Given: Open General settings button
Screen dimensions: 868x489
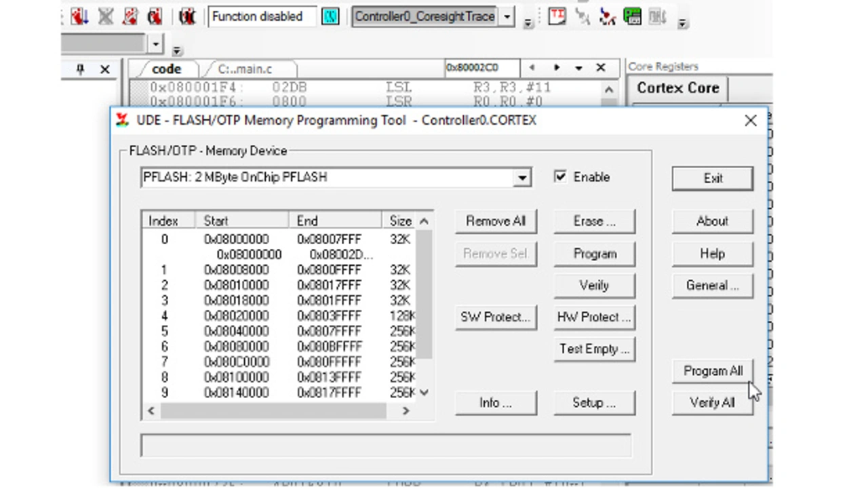Looking at the screenshot, I should [x=712, y=286].
